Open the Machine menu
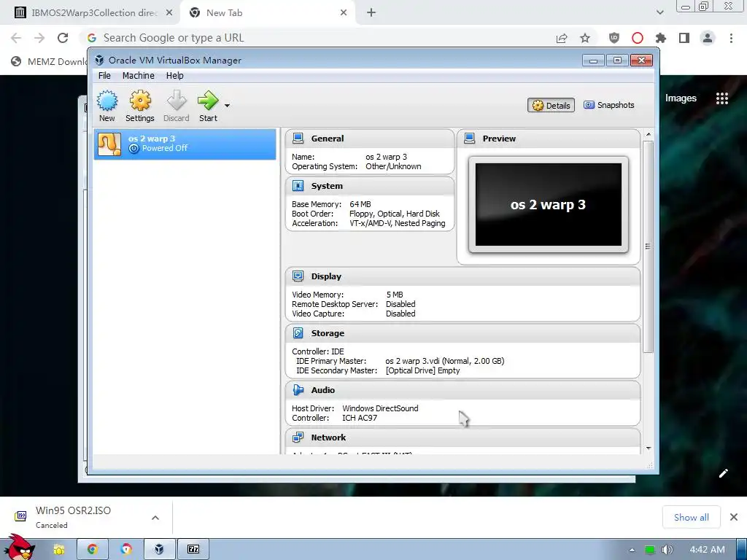747x560 pixels. point(138,76)
